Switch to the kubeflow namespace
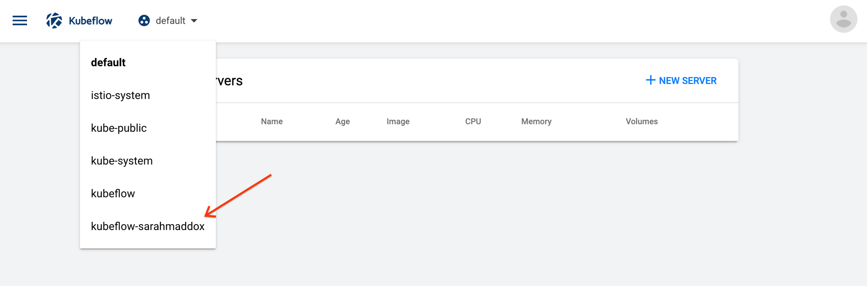Viewport: 868px width, 287px height. coord(113,194)
